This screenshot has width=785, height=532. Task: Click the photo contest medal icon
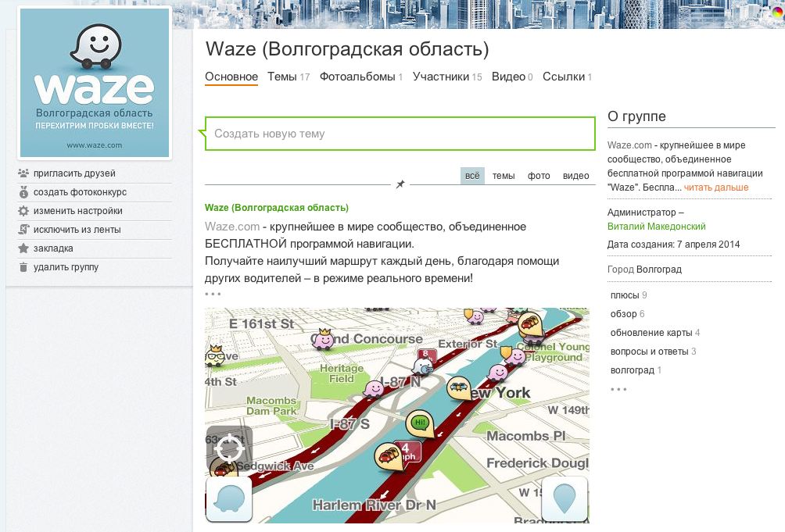pyautogui.click(x=23, y=192)
